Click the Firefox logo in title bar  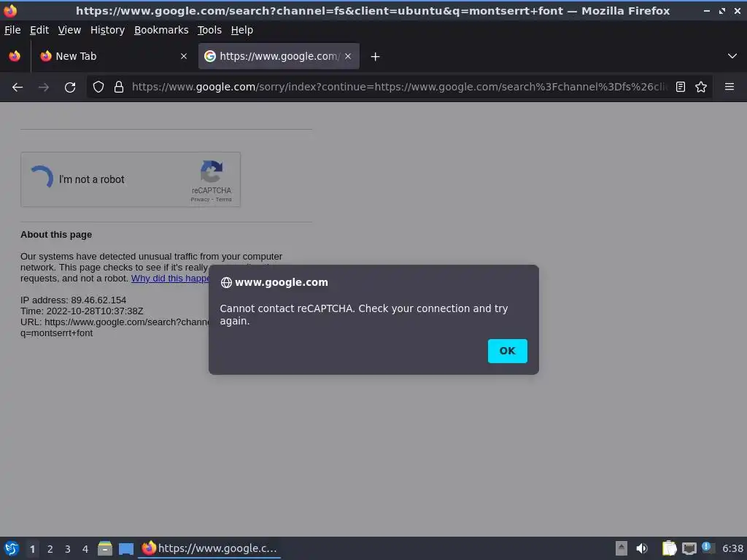[10, 10]
